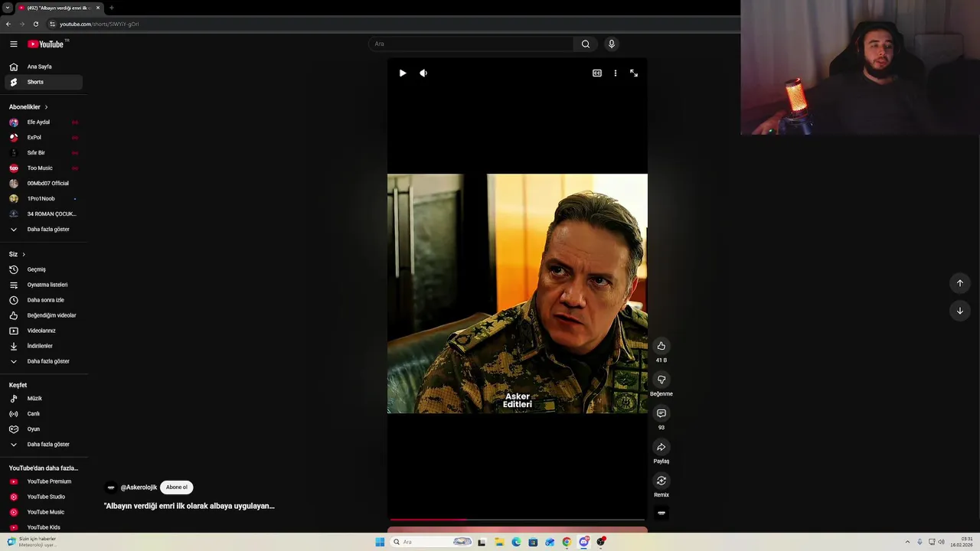Viewport: 980px width, 551px height.
Task: Open the three-dot more options menu
Action: point(616,73)
